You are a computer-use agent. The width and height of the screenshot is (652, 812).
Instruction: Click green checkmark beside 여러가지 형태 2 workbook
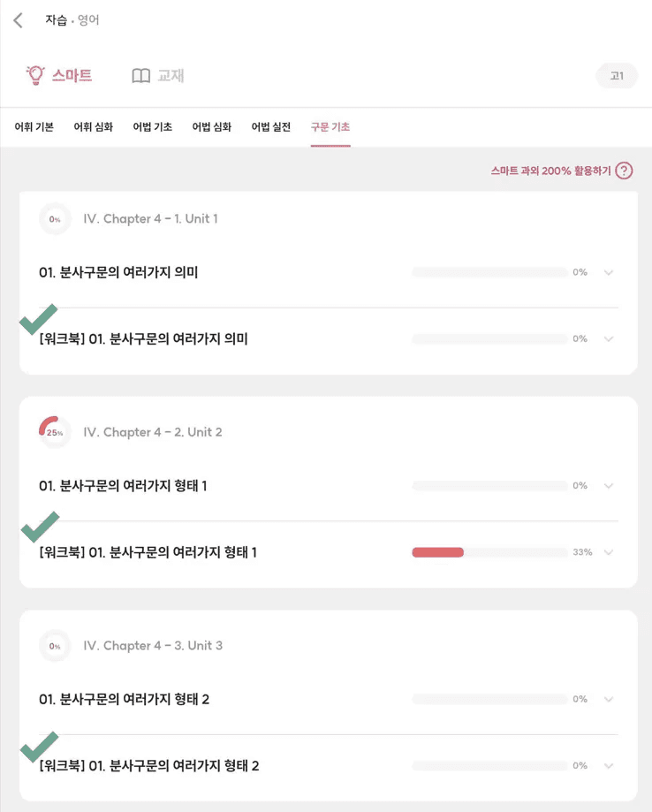(39, 747)
